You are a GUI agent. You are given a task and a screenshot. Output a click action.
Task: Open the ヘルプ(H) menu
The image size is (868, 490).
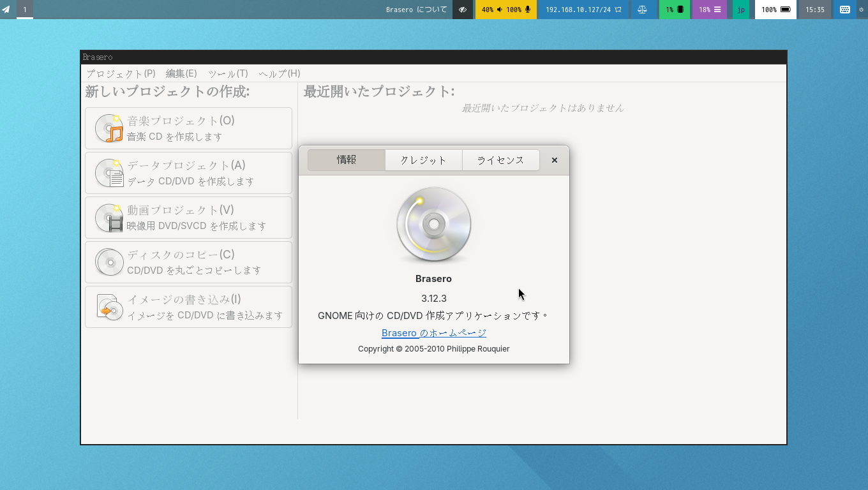(x=280, y=73)
